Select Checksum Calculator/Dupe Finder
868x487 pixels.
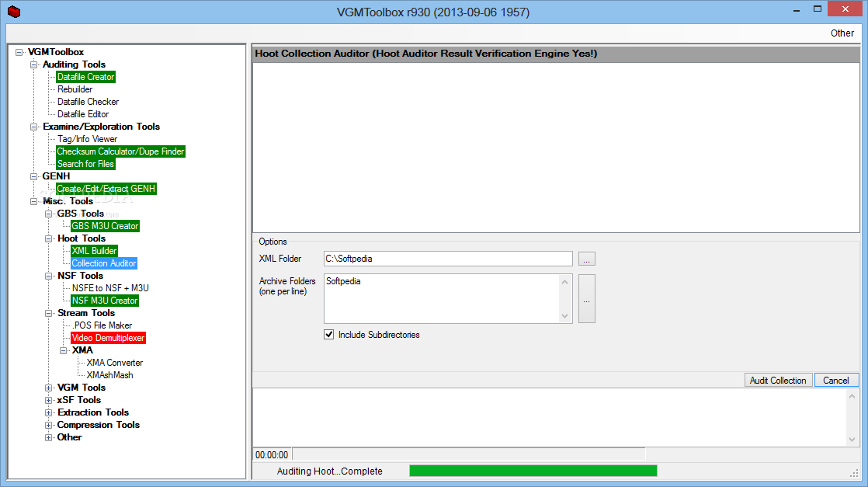pyautogui.click(x=120, y=151)
